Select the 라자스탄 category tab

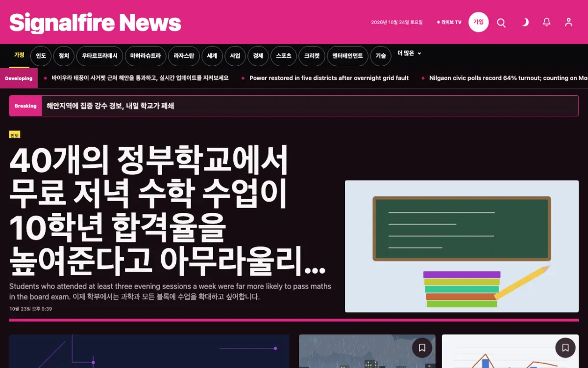[x=184, y=56]
